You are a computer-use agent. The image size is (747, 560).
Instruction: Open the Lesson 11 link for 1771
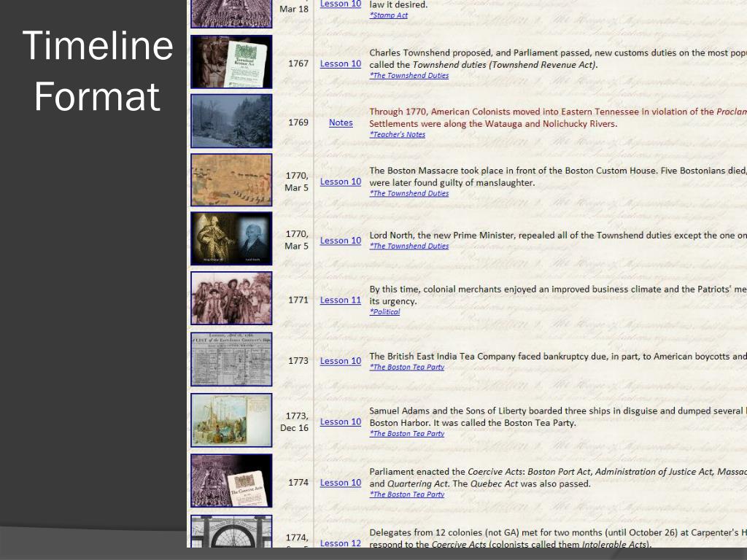pos(341,300)
